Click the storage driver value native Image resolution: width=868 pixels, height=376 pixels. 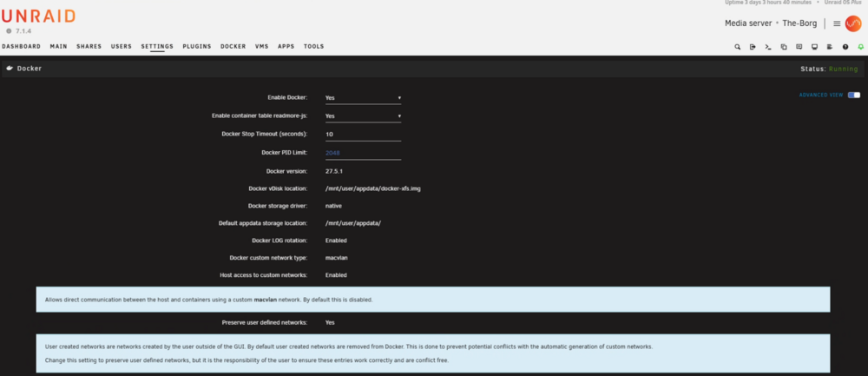coord(333,206)
